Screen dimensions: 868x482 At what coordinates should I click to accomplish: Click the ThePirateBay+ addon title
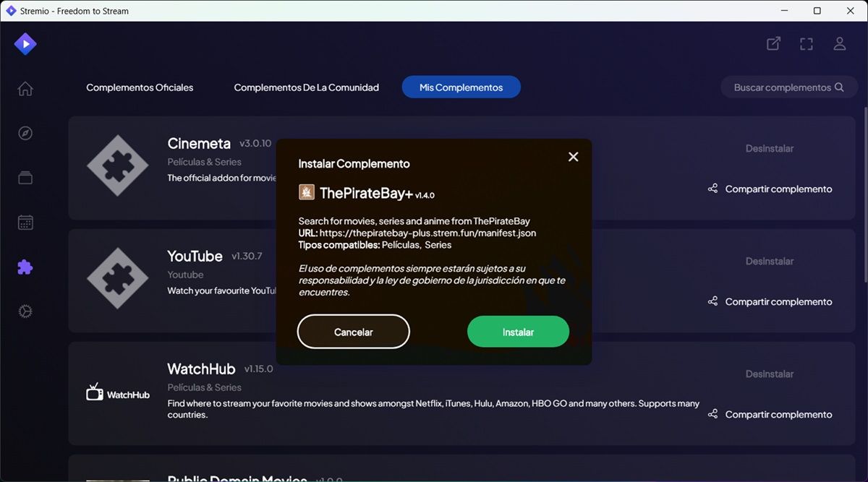(366, 193)
